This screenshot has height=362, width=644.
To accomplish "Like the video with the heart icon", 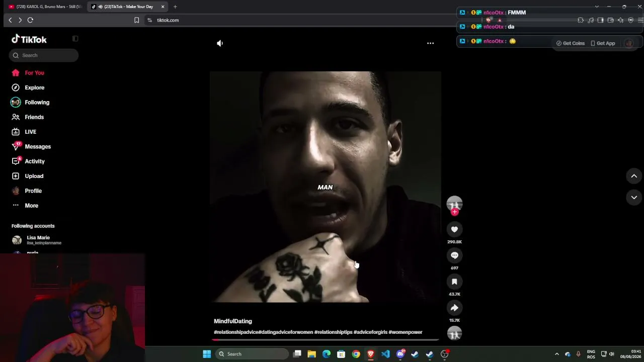I will (x=454, y=229).
